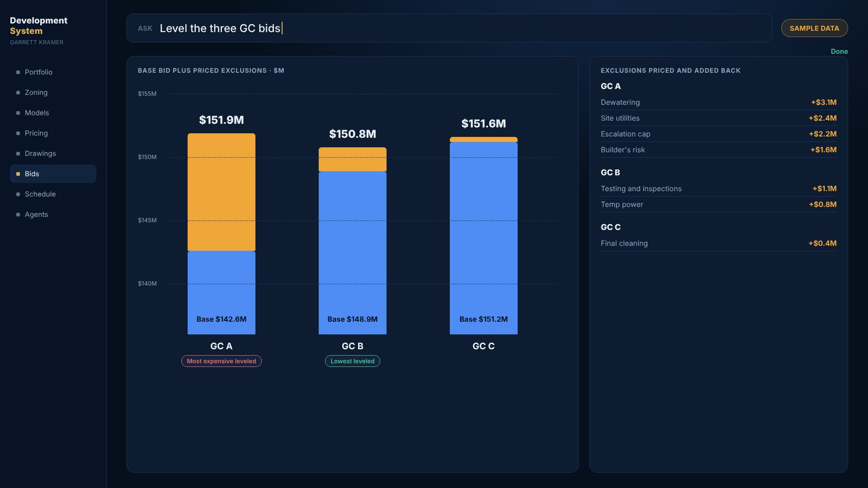
Task: Click the blue base segment of GC B bar
Action: tap(353, 253)
